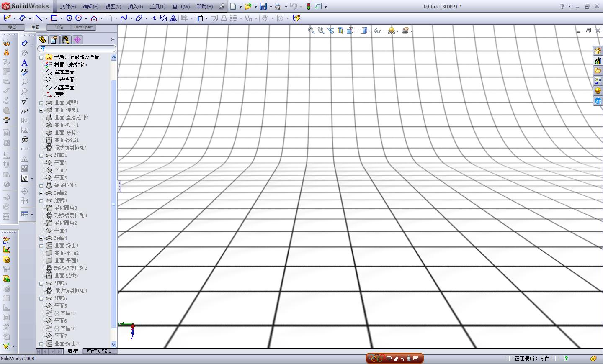Switch to the DimXpert tab
Viewport: 603px width, 364px height.
(x=83, y=27)
